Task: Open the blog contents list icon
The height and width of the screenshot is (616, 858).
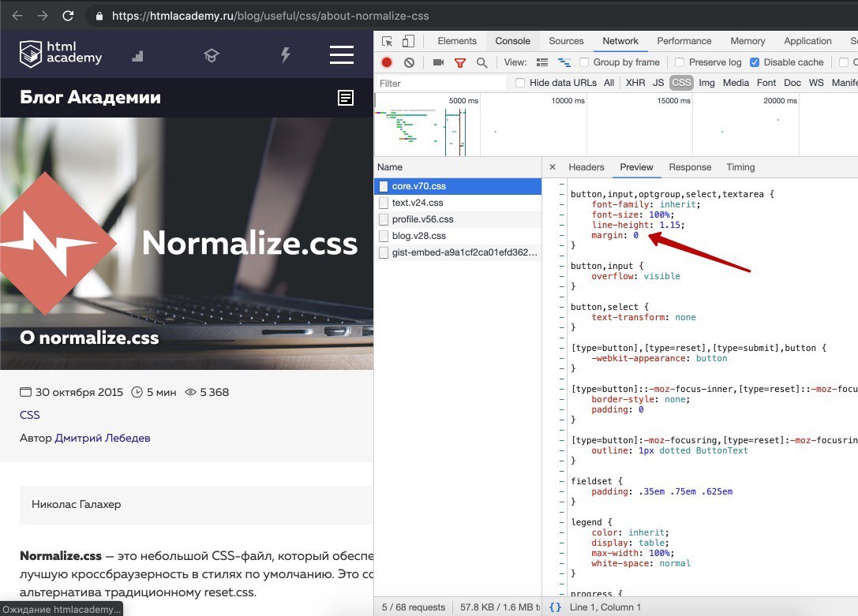Action: click(x=346, y=98)
